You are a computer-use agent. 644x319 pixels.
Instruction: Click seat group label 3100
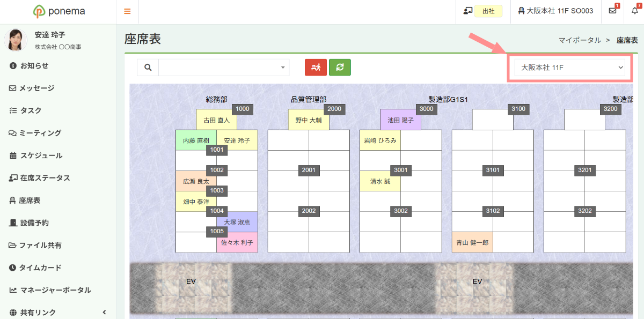click(518, 109)
